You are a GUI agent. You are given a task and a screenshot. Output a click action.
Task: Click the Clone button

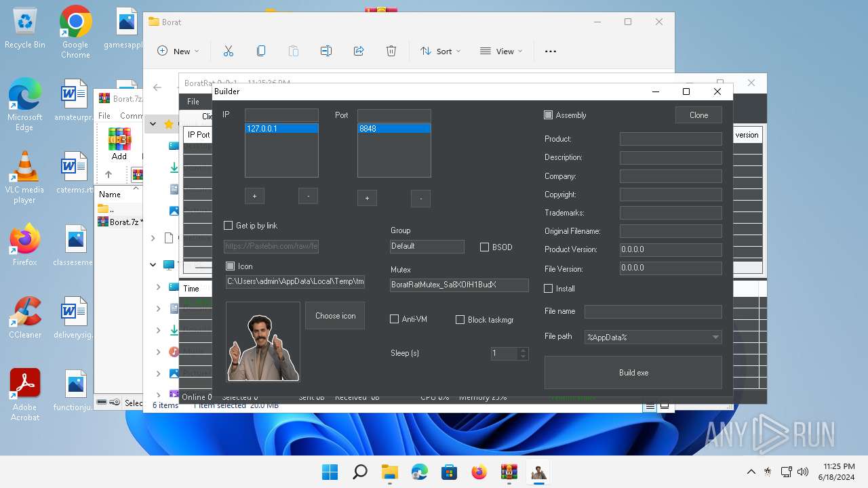pos(698,115)
